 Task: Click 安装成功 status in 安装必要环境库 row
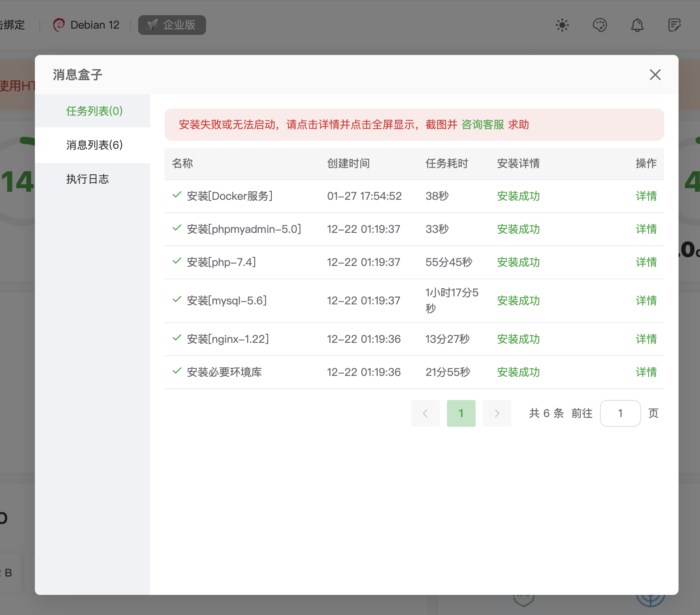pyautogui.click(x=519, y=372)
